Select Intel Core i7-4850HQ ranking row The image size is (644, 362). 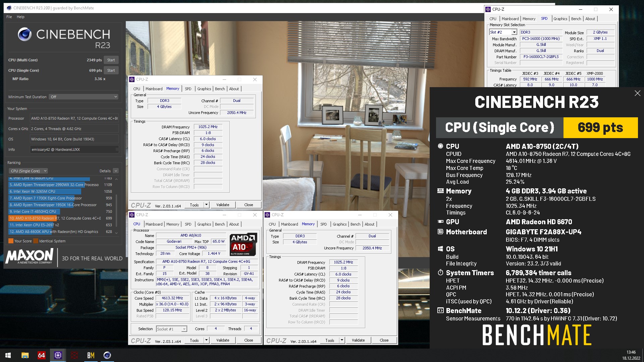click(60, 212)
